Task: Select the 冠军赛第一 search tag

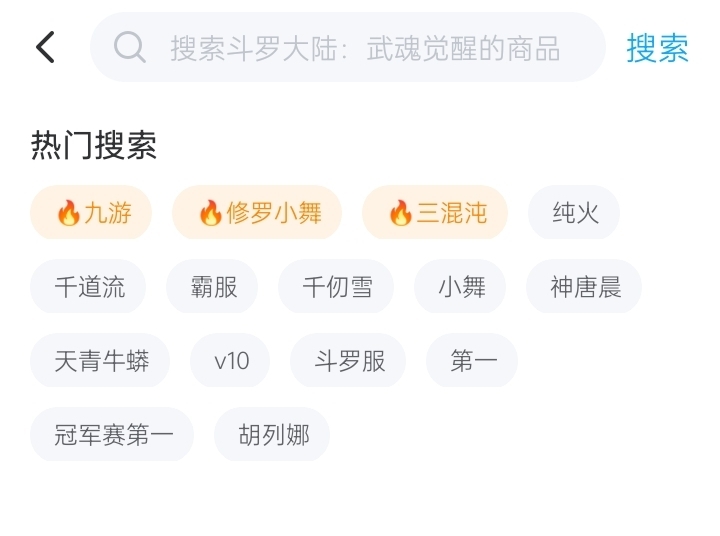Action: click(113, 435)
